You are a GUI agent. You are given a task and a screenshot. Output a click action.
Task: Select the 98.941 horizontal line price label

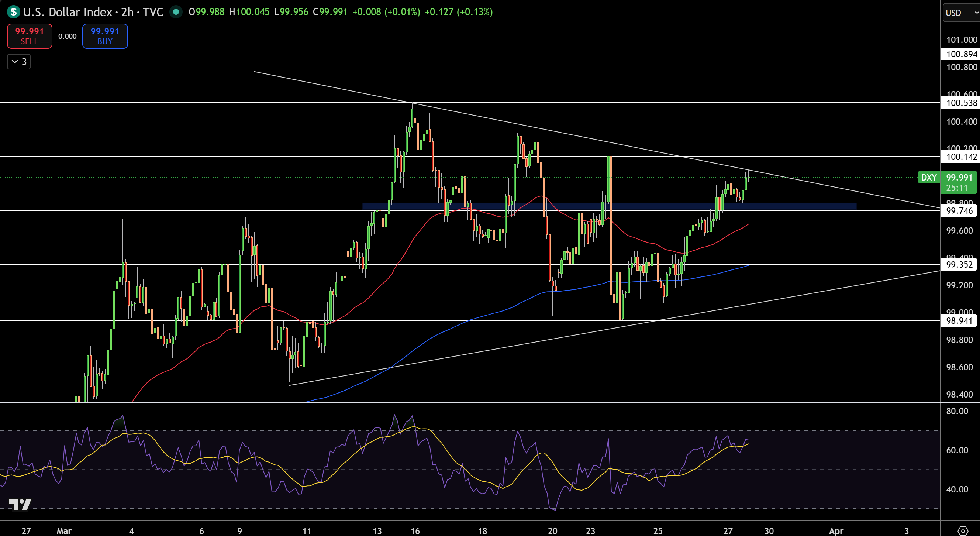(x=959, y=320)
